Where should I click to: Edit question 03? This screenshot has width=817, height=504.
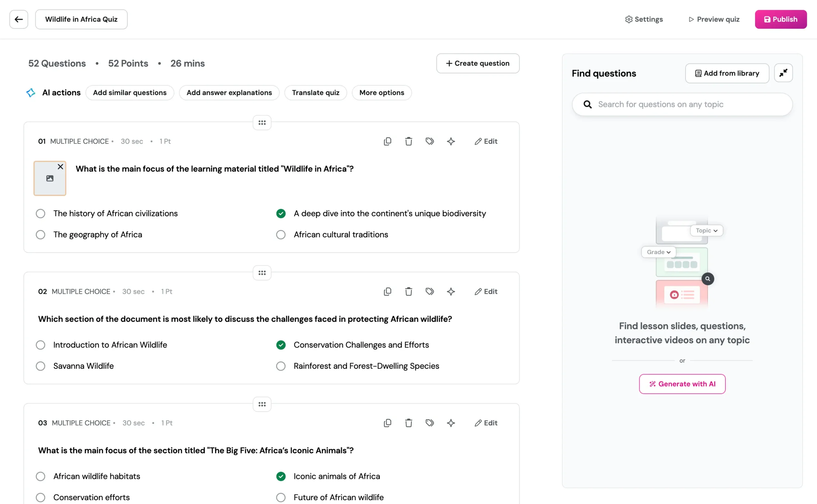click(486, 423)
